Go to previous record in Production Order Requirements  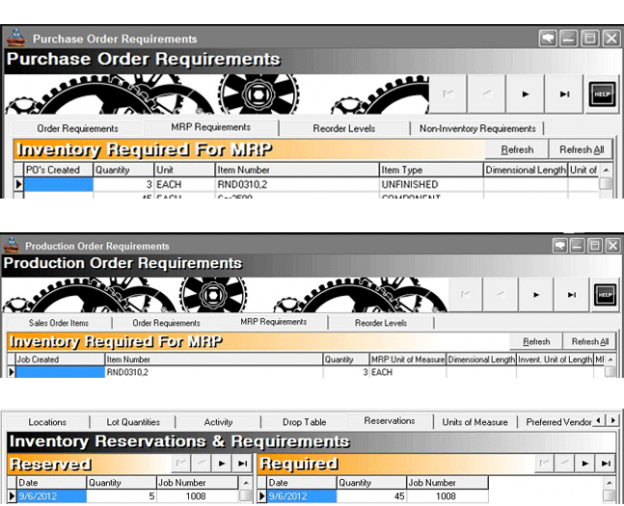tap(501, 295)
